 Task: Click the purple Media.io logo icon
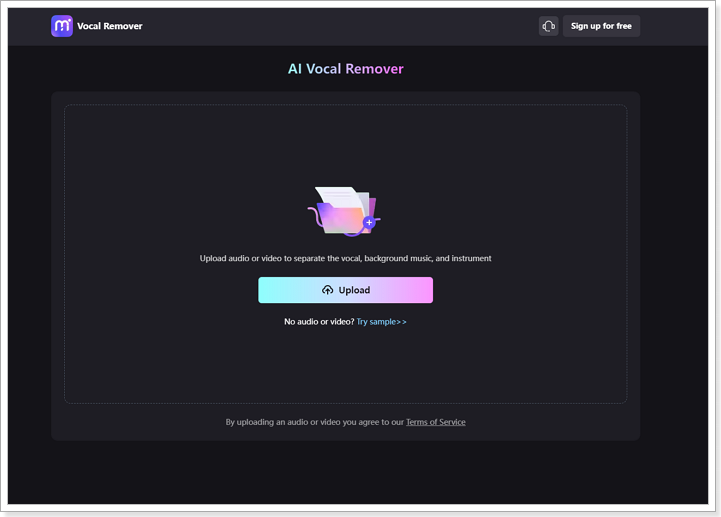point(62,26)
